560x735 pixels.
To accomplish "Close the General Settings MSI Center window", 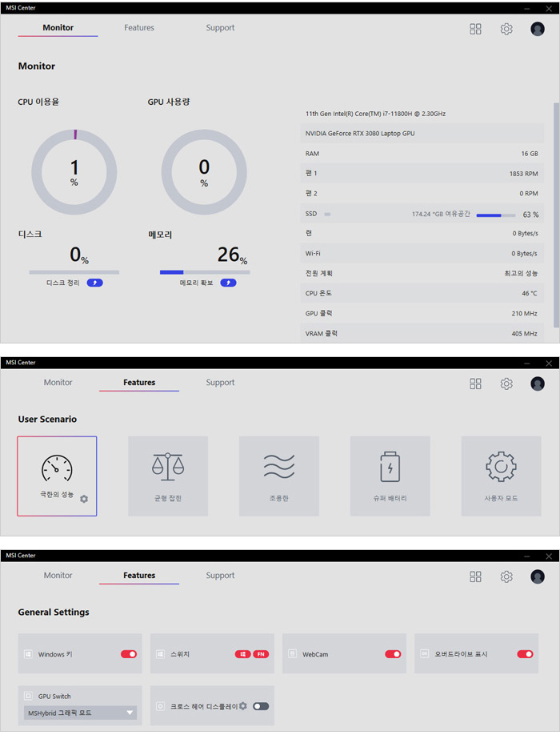I will [x=549, y=556].
